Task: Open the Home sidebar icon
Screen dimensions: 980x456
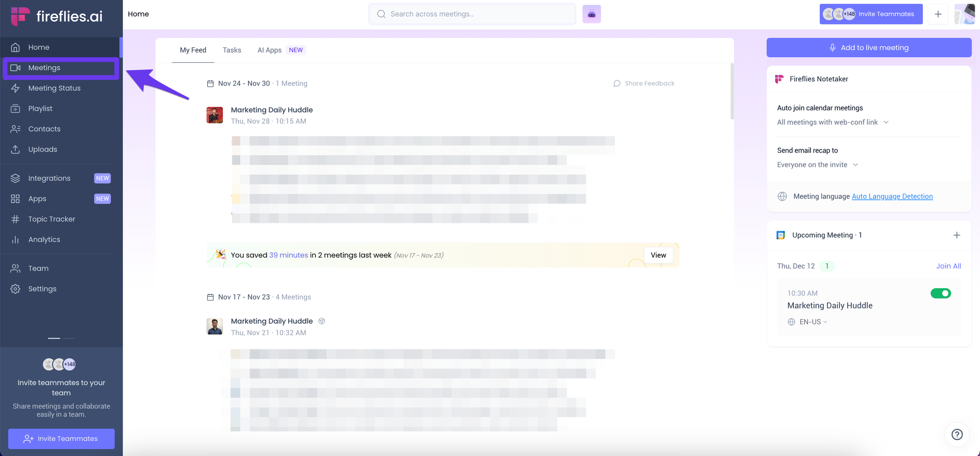Action: click(16, 47)
